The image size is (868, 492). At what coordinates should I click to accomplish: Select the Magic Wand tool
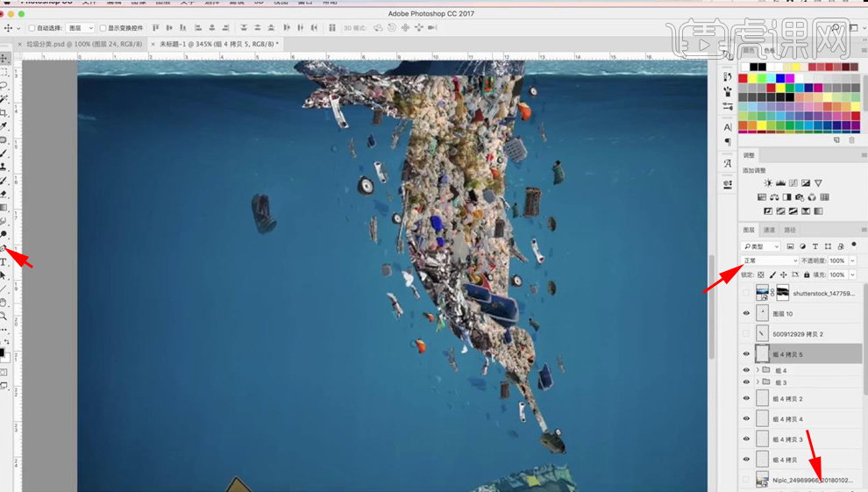pos(4,98)
